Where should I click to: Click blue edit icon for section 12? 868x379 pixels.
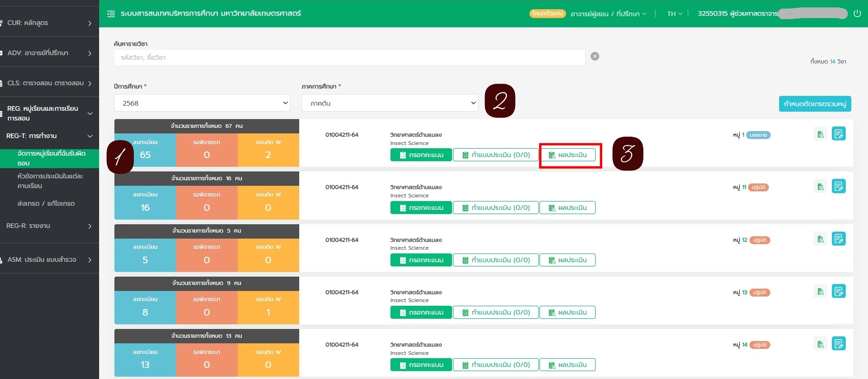pyautogui.click(x=838, y=239)
